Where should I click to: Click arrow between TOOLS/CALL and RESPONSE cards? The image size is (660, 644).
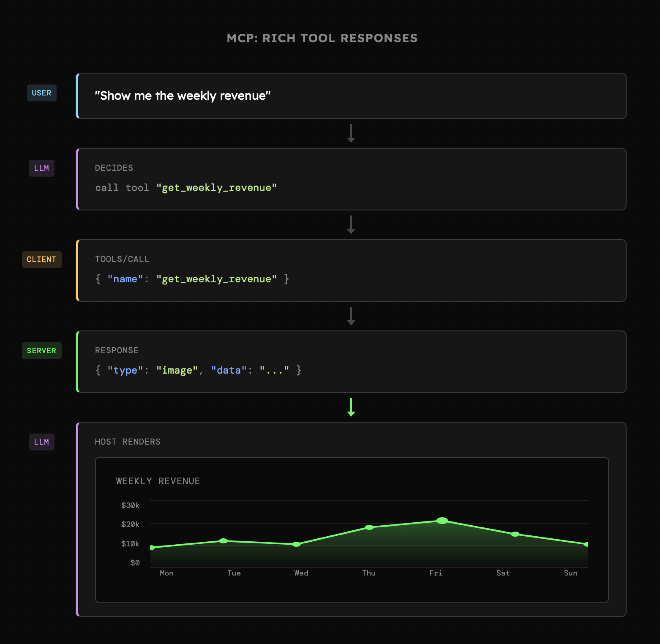coord(351,316)
